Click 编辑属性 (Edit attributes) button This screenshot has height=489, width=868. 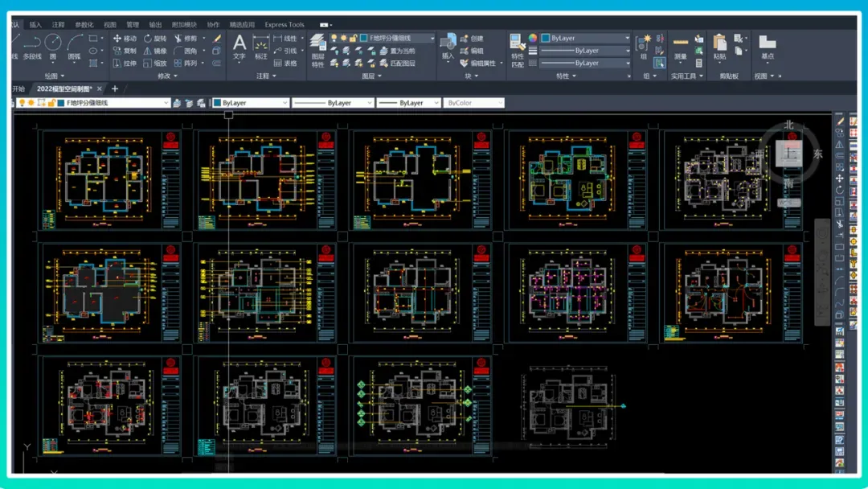click(478, 64)
